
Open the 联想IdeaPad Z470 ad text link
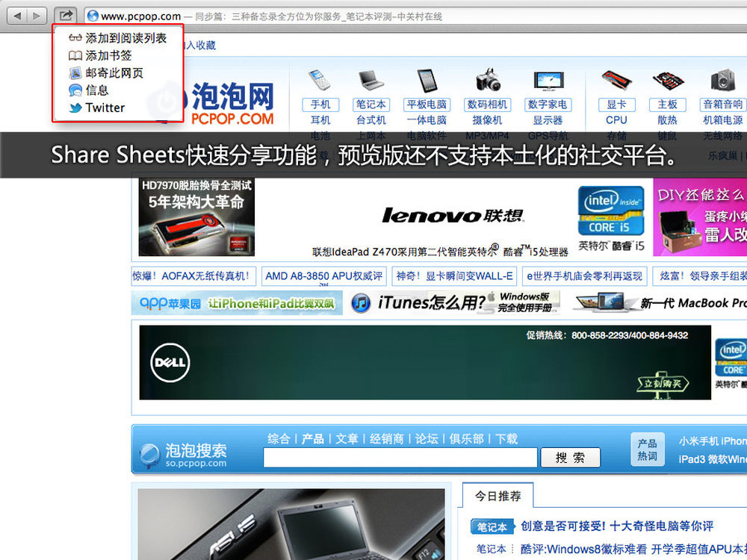click(x=440, y=252)
